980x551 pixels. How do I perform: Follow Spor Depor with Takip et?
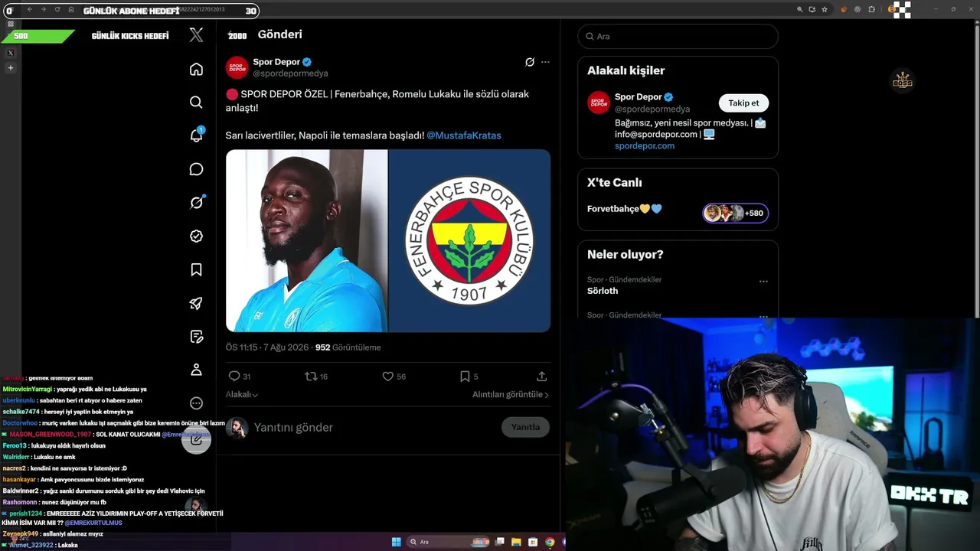pos(743,103)
